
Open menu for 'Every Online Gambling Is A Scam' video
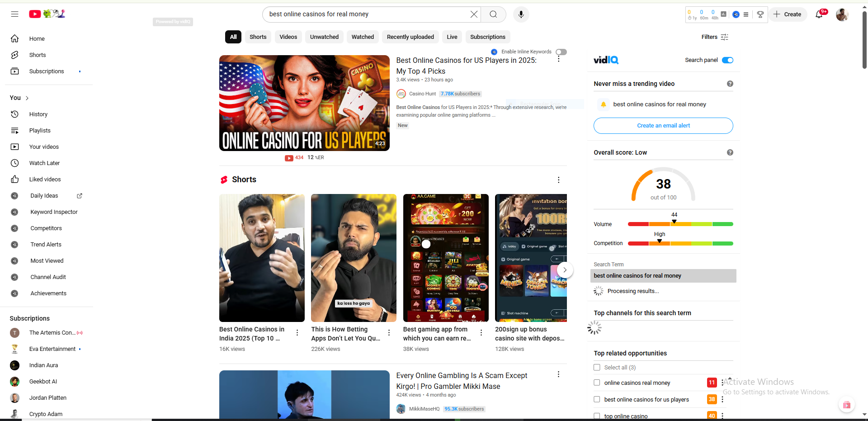(558, 374)
